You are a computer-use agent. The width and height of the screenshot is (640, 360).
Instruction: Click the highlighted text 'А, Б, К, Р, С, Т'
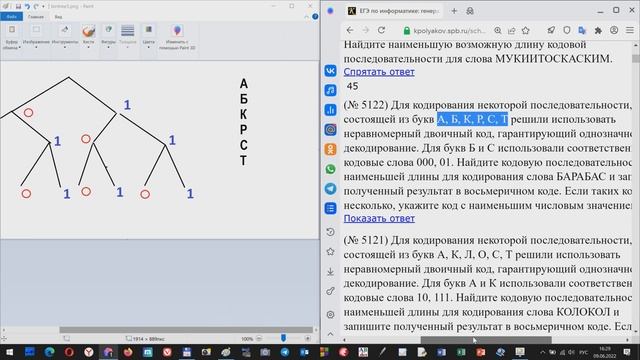(472, 119)
